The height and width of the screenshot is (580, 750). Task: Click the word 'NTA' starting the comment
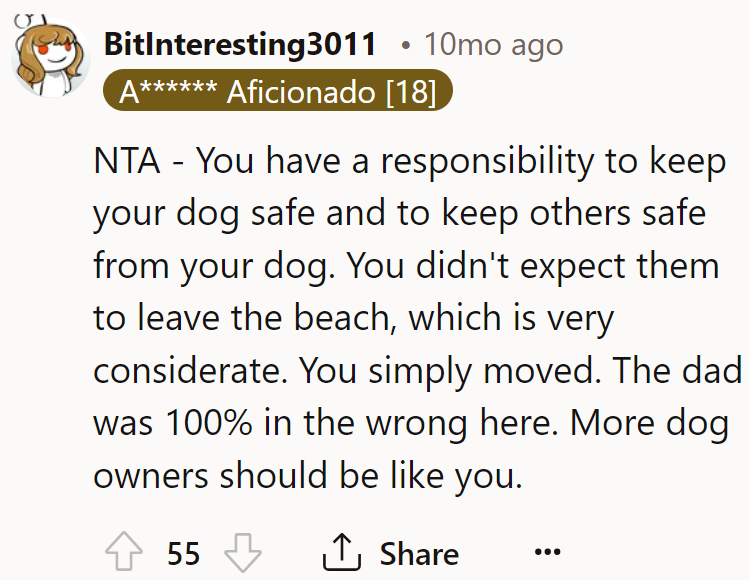click(x=127, y=161)
